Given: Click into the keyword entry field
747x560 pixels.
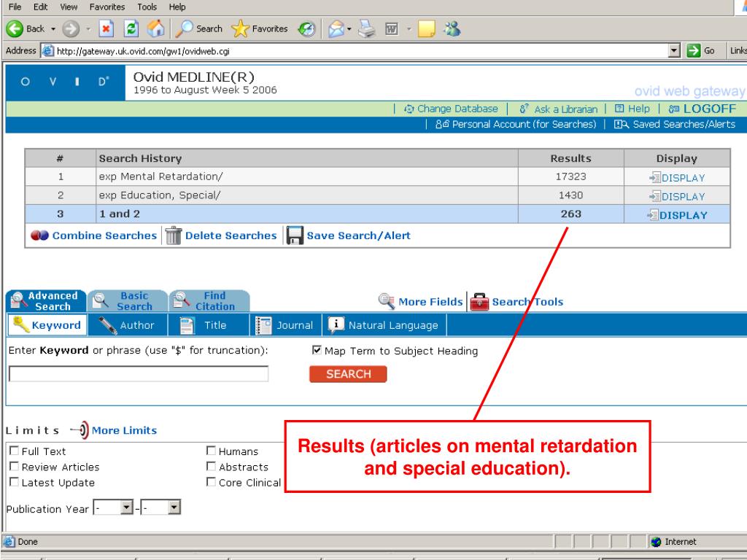Looking at the screenshot, I should tap(139, 373).
